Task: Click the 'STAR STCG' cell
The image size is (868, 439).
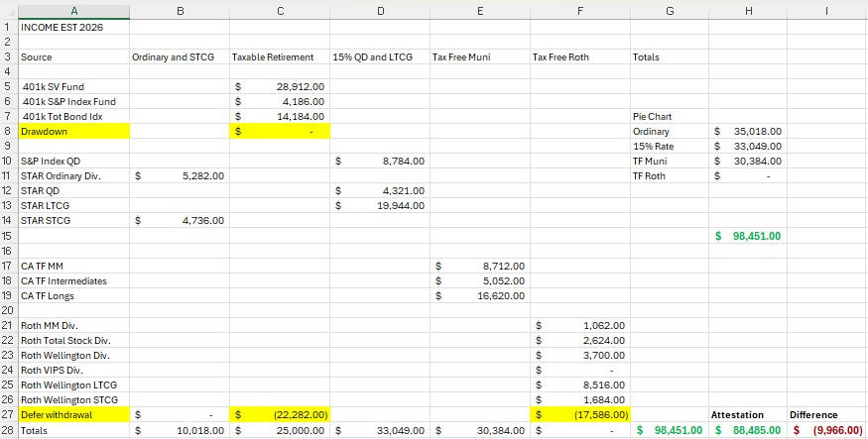Action: pyautogui.click(x=74, y=221)
